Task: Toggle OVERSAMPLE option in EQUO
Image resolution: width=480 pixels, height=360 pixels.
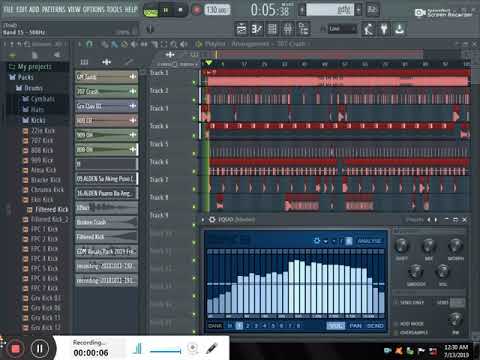Action: coord(411,332)
